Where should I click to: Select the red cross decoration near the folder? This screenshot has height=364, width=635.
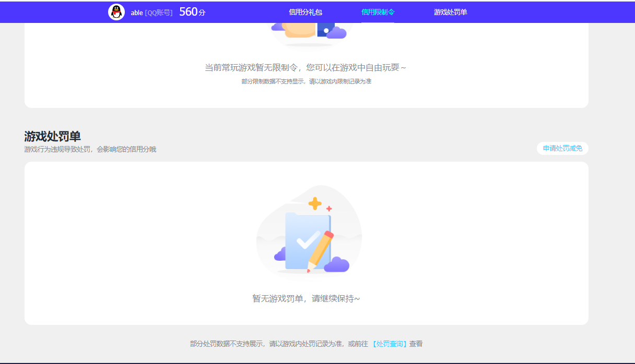[x=328, y=208]
